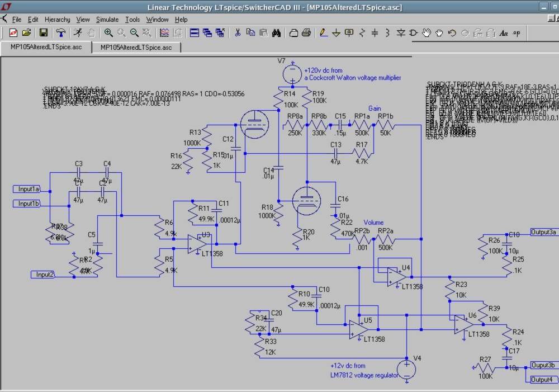Click the Cascade Windows icon
The image size is (559, 392).
(x=207, y=33)
